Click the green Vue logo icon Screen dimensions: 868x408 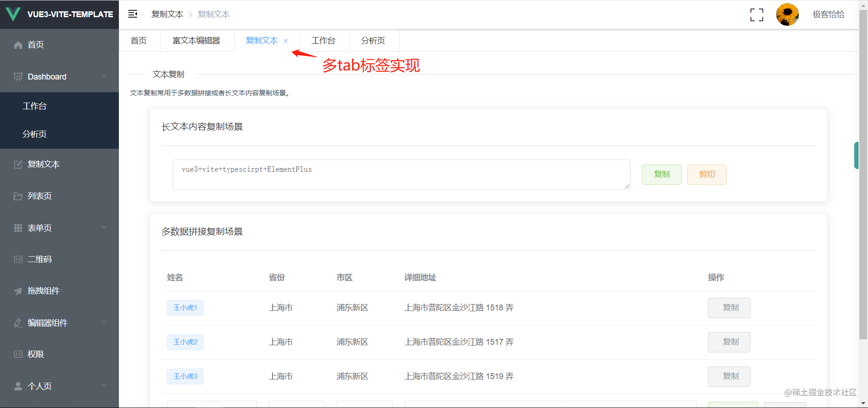[x=13, y=14]
